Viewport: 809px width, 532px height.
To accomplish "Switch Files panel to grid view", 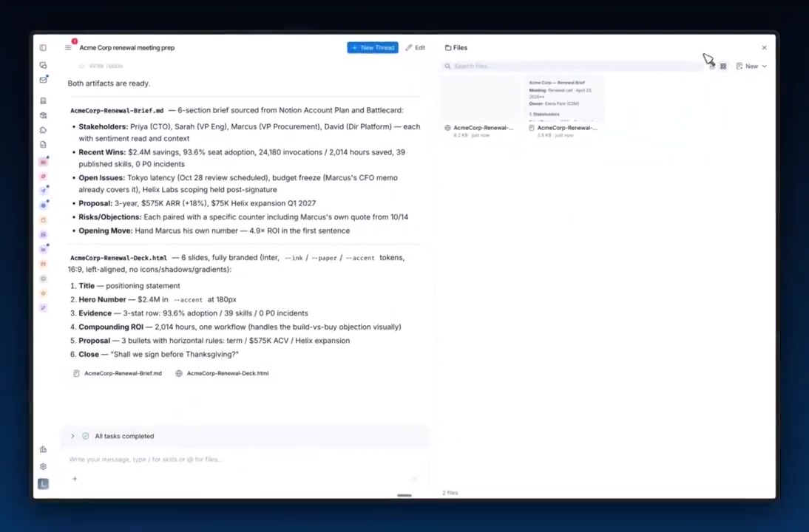I will 723,66.
